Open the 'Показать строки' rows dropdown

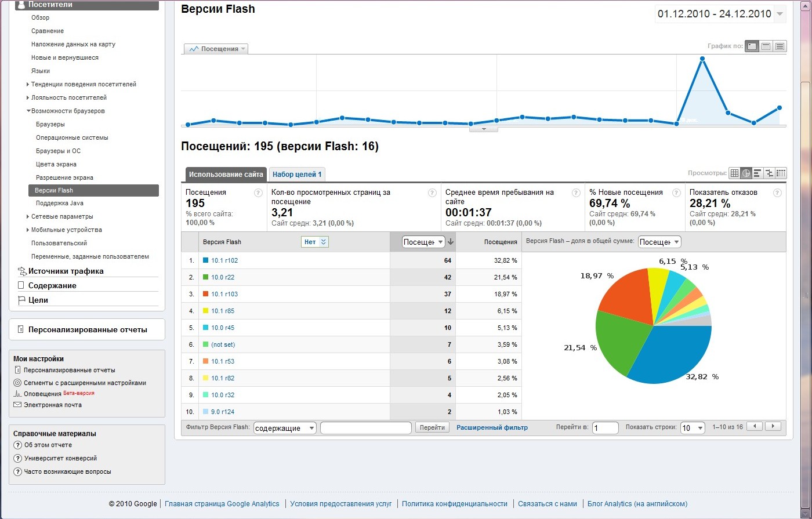coord(693,428)
